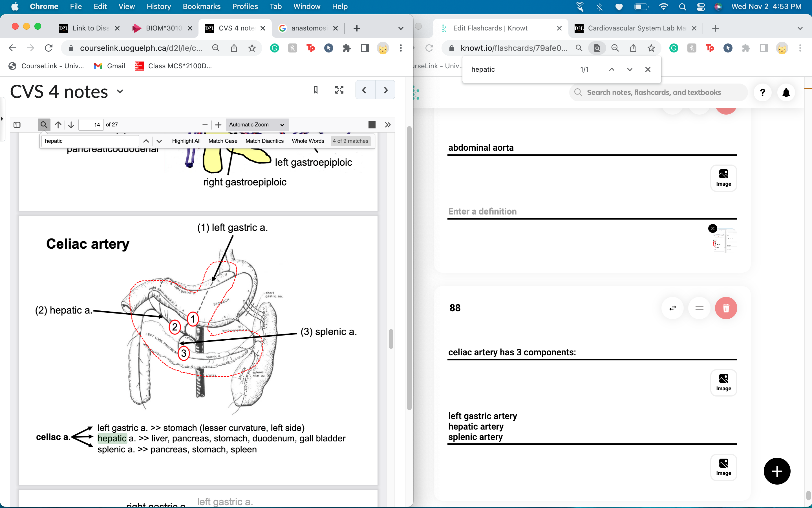Switch to the anastomosi Google tab
The image size is (812, 508).
coord(308,28)
